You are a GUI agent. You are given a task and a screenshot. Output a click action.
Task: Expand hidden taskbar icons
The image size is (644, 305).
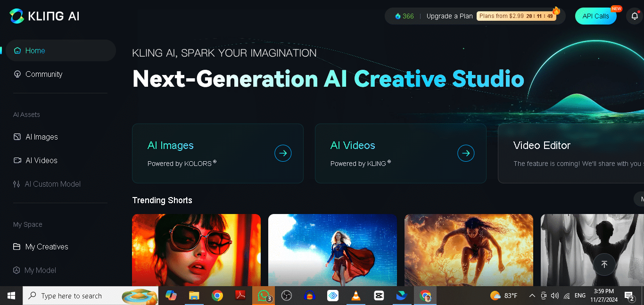(x=532, y=296)
